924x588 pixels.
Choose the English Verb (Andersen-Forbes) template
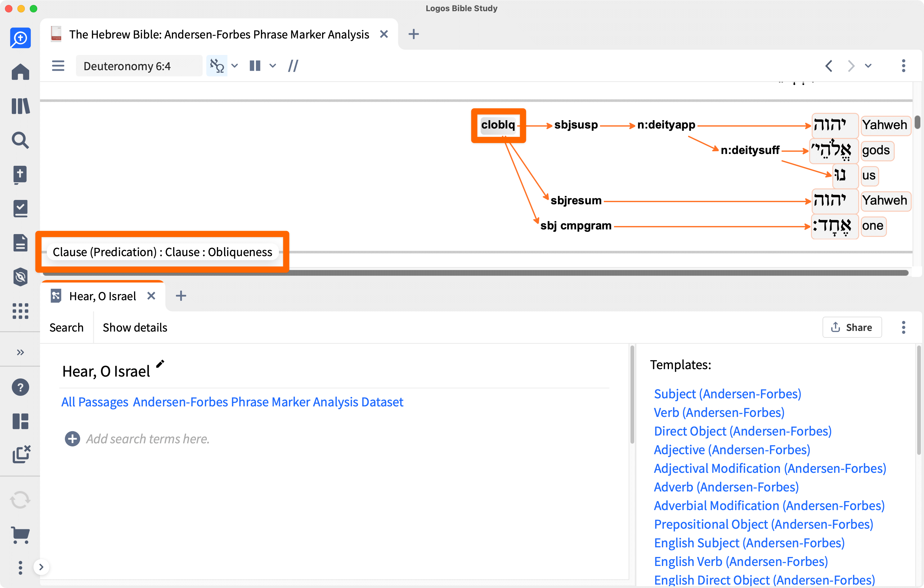[x=741, y=561]
